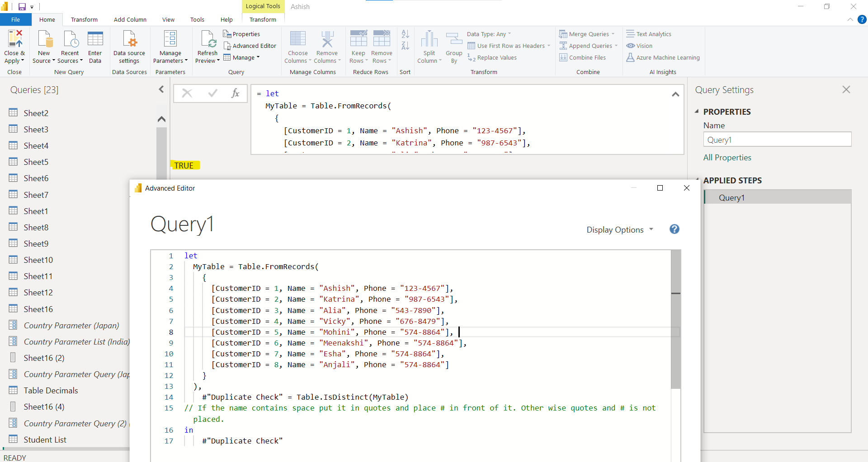
Task: Switch to the View ribbon tab
Action: click(168, 19)
